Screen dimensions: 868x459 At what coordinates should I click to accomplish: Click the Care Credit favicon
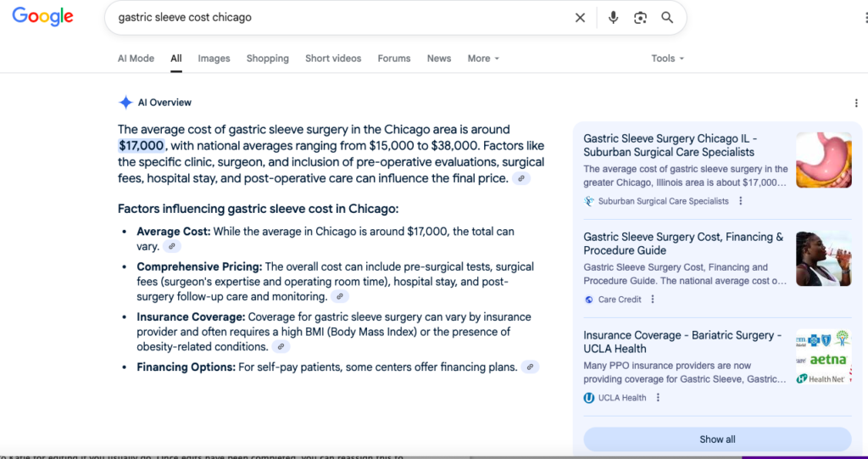tap(589, 299)
